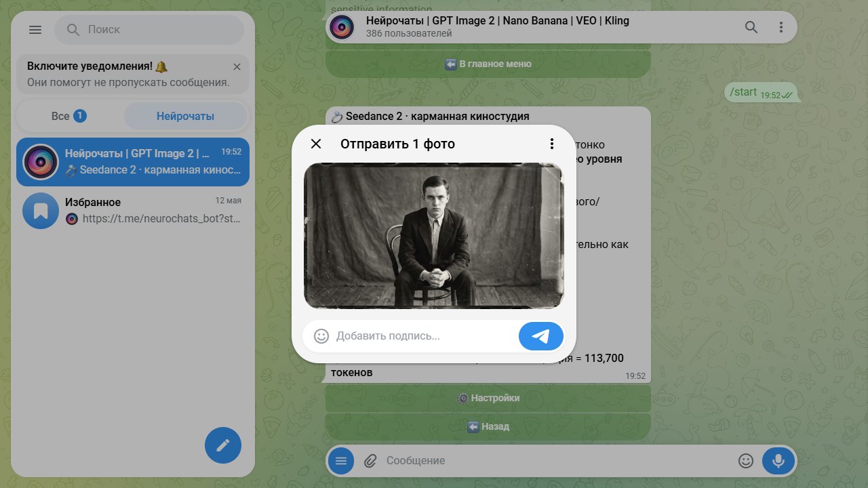Click the paperclip attach file icon
This screenshot has height=488, width=868.
(370, 461)
